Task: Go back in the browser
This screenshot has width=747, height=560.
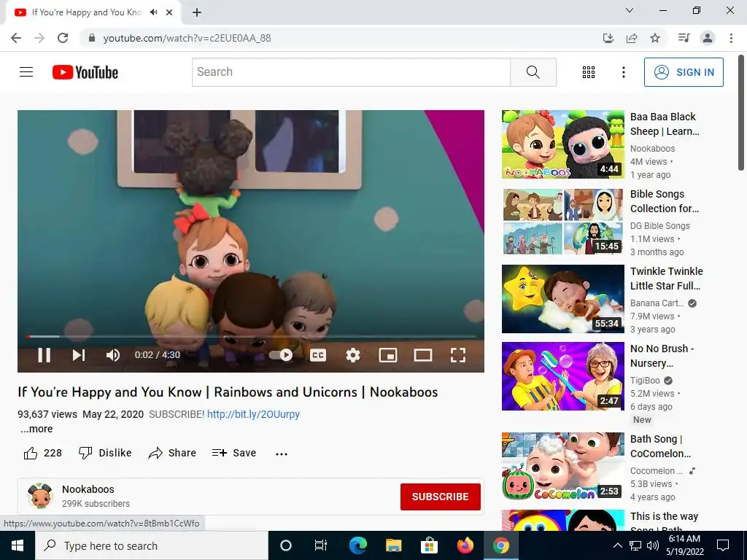Action: pyautogui.click(x=16, y=38)
